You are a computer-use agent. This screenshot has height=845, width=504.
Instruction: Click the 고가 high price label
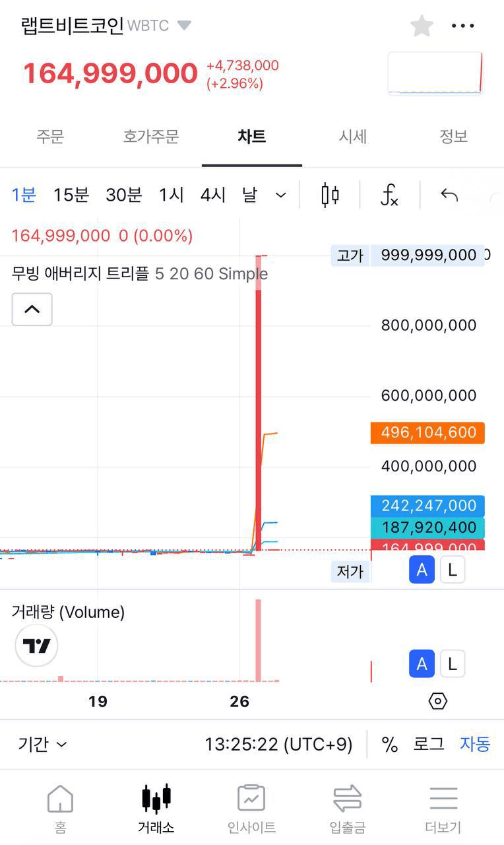(x=350, y=255)
